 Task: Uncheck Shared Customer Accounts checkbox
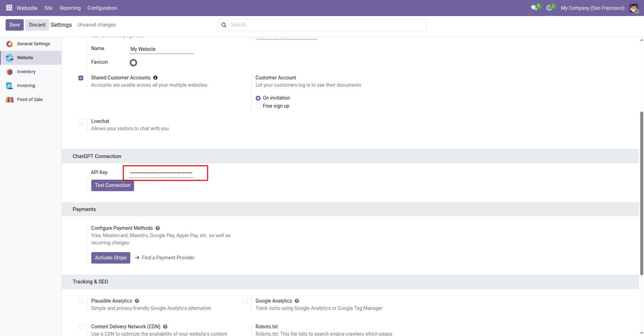click(81, 78)
